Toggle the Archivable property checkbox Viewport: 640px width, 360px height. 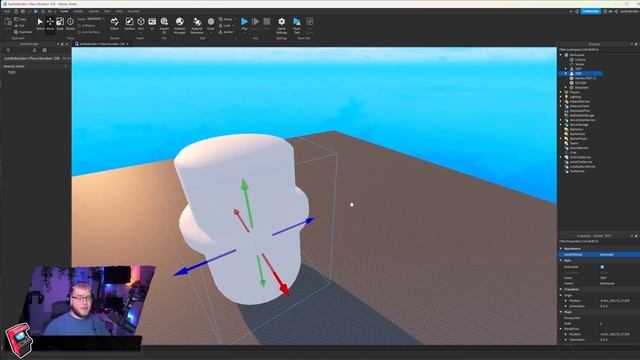click(602, 267)
